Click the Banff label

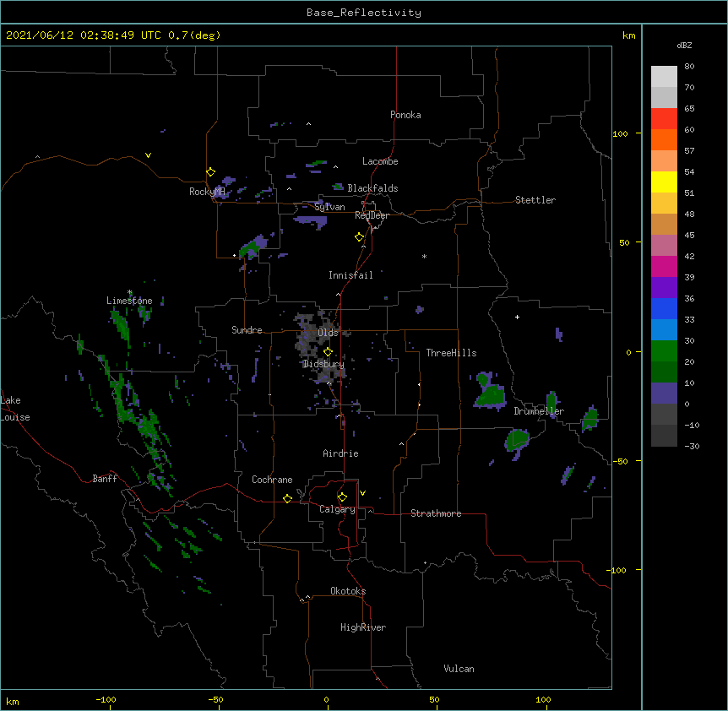[x=105, y=479]
